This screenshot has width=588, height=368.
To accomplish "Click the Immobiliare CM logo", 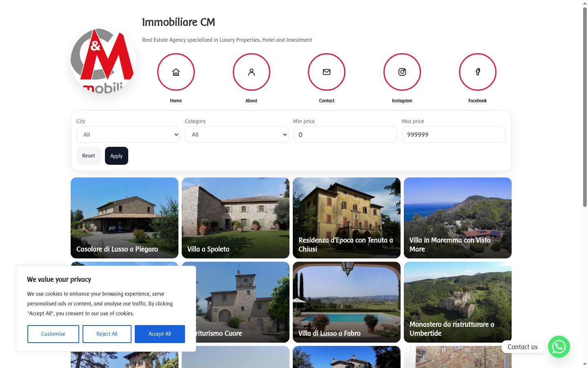I will tap(103, 61).
